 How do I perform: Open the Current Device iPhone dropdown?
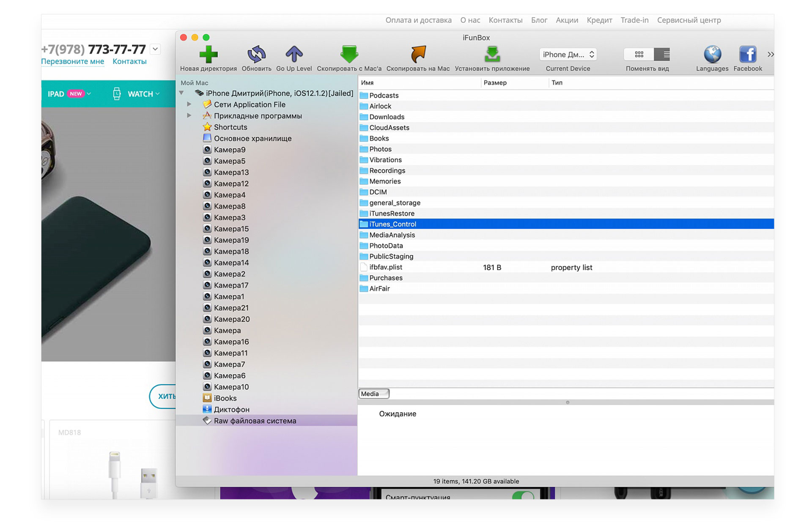tap(568, 54)
